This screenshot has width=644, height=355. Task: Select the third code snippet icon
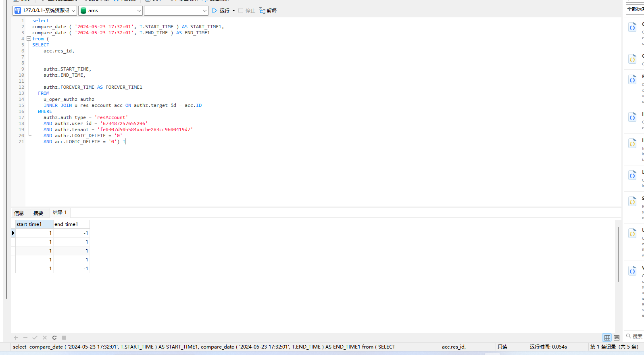pyautogui.click(x=632, y=80)
